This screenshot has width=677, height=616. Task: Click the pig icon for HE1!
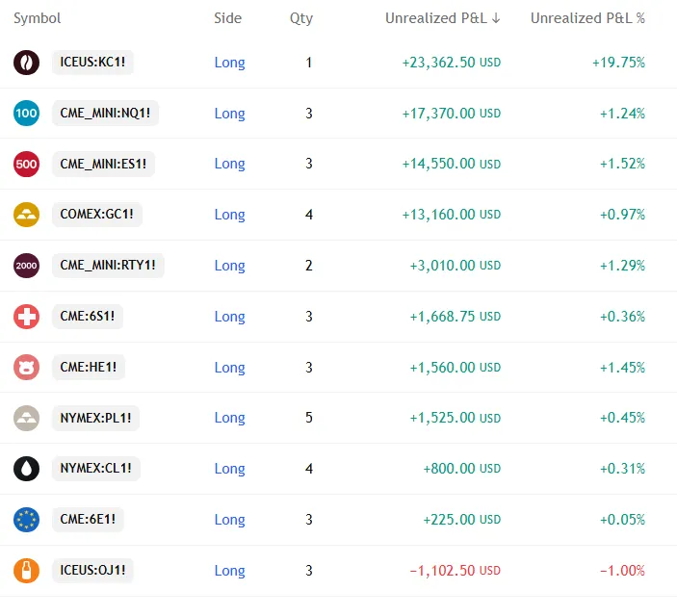tap(27, 368)
